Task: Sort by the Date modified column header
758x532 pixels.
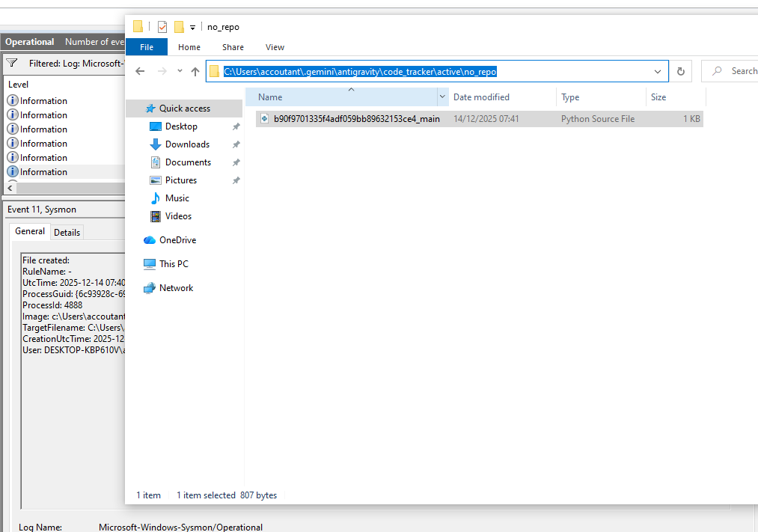Action: coord(481,97)
